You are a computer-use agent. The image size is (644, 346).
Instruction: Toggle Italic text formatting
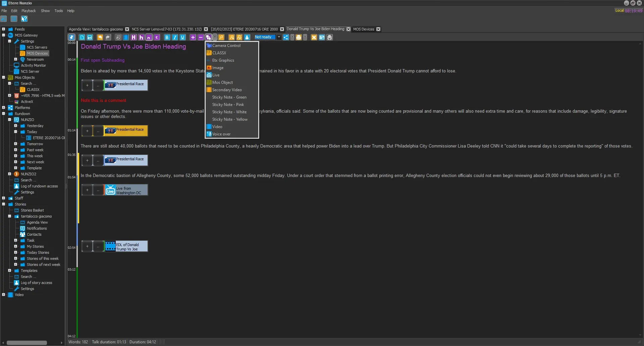[x=174, y=37]
